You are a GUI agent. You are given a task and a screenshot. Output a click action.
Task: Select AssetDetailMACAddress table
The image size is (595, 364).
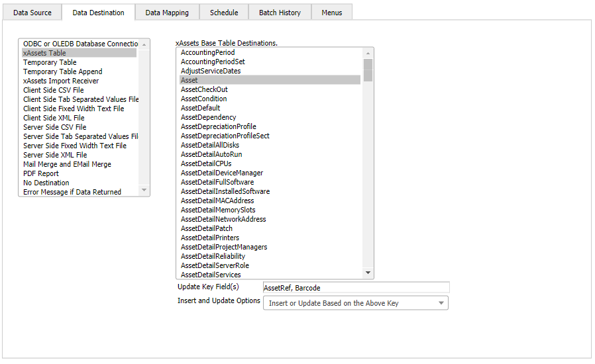pyautogui.click(x=270, y=201)
